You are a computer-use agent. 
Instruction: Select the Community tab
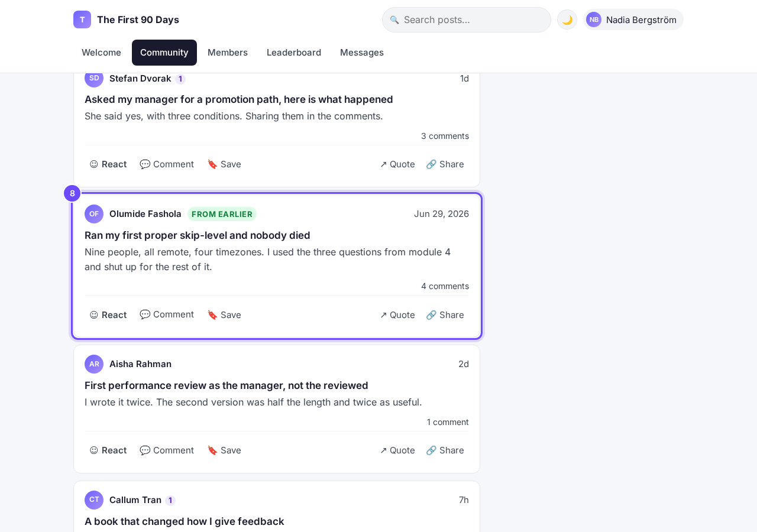coord(164,53)
